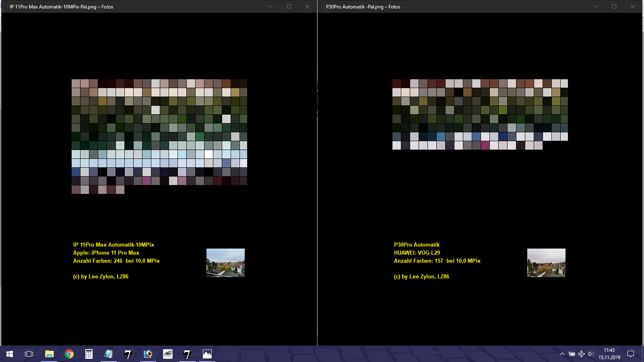Switch to the Photos app on the taskbar
644x362 pixels.
(207, 354)
